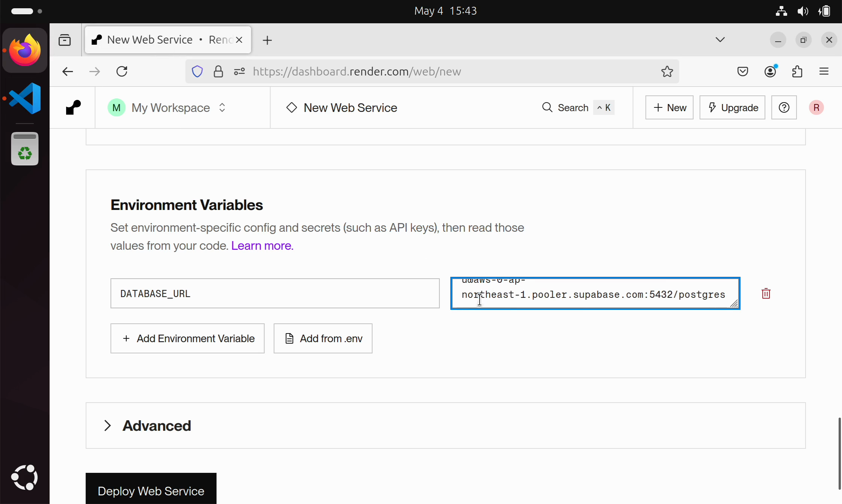Open the help question mark icon

point(784,108)
